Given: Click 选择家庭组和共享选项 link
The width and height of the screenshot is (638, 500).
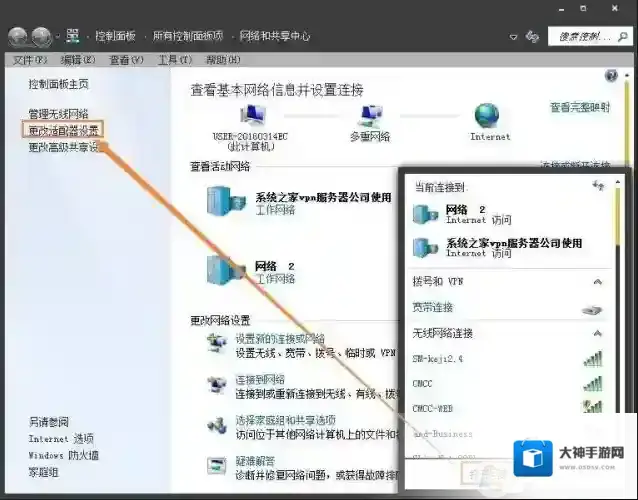Looking at the screenshot, I should click(285, 420).
